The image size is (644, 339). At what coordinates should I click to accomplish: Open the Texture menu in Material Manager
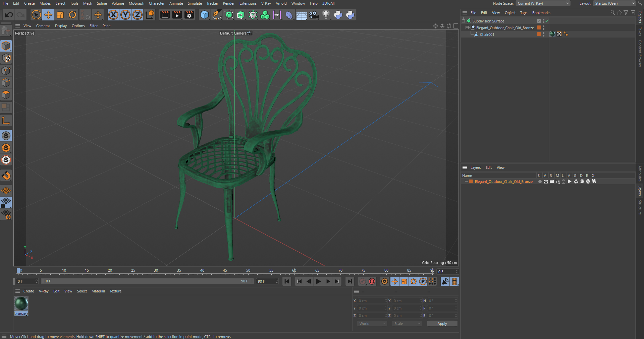(x=115, y=291)
